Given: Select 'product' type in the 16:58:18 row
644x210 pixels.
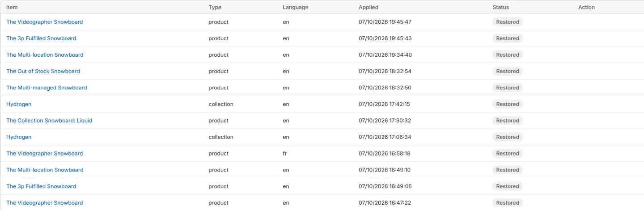Looking at the screenshot, I should [219, 154].
